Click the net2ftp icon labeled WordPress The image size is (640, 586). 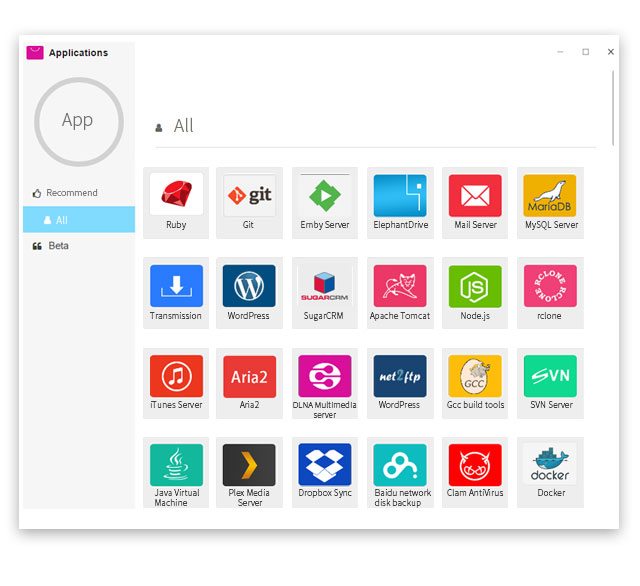tap(400, 376)
